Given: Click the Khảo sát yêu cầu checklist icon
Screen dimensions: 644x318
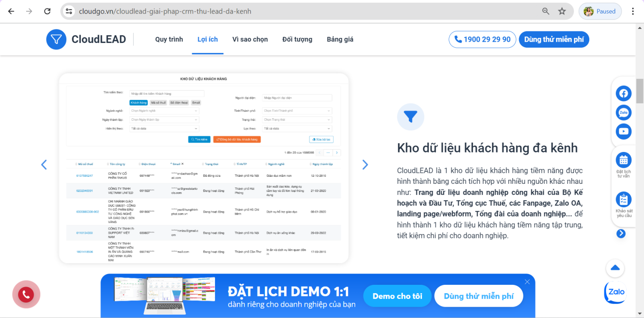Looking at the screenshot, I should (623, 200).
